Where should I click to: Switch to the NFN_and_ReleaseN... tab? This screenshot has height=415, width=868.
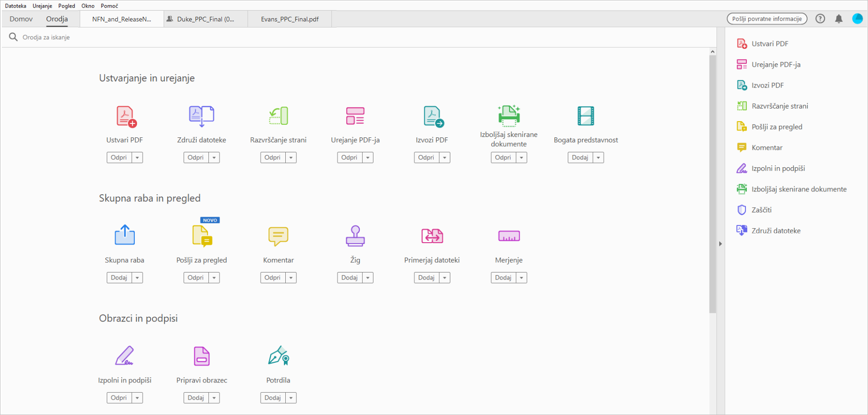point(122,19)
